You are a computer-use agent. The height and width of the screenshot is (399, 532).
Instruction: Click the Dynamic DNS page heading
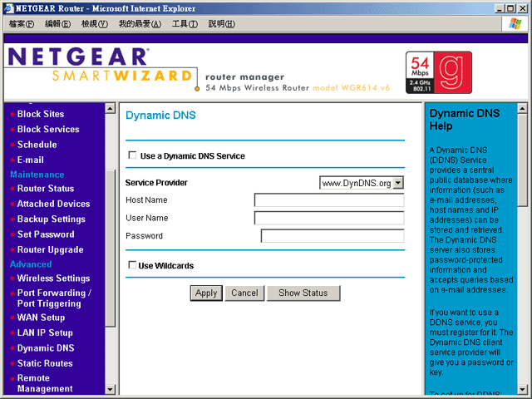click(x=160, y=116)
